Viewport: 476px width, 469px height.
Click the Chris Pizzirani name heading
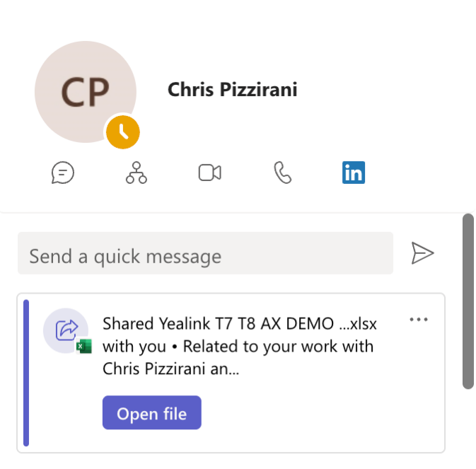tap(233, 90)
